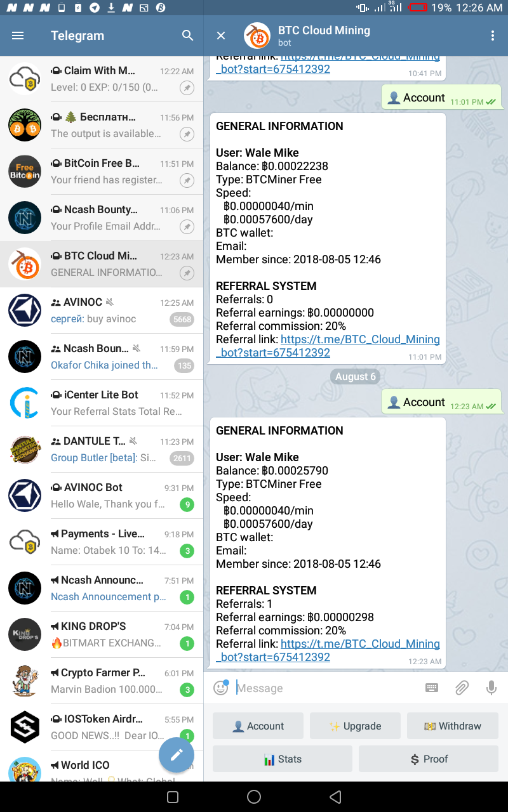Tap the 135 unread badge on Ncash Boun...
Screen dimensions: 508x812
pyautogui.click(x=184, y=366)
